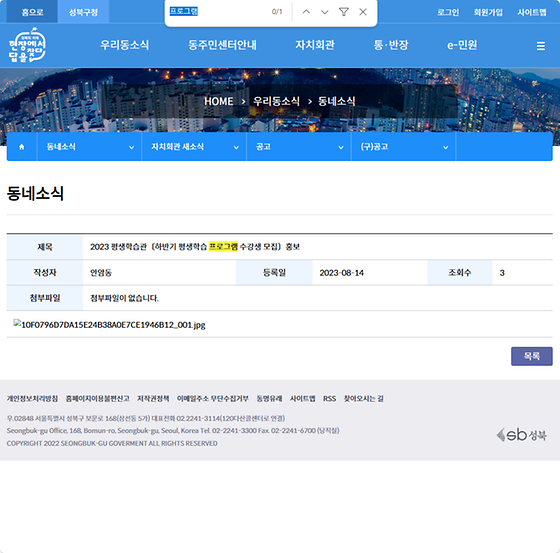Click the home icon in breadcrumb bar

pyautogui.click(x=21, y=147)
